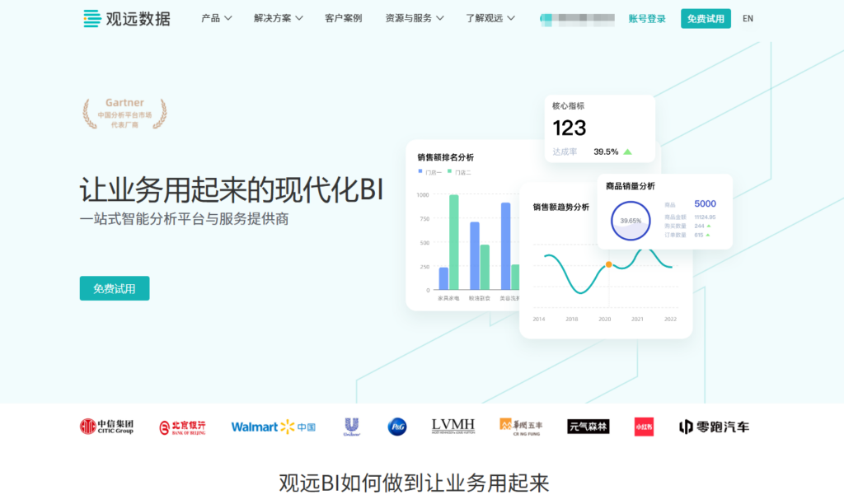Click the 元气森林 customer logo
844x504 pixels.
click(x=588, y=427)
